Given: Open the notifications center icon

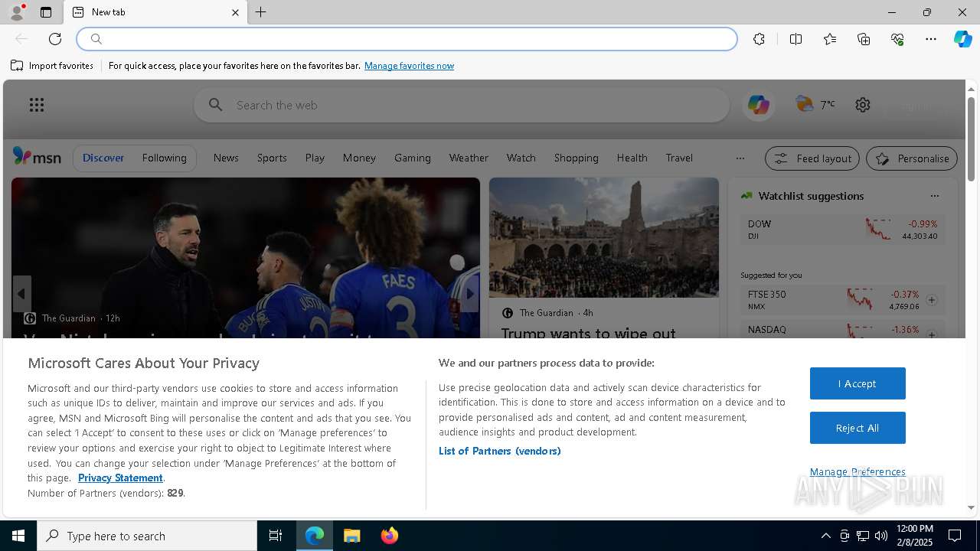Looking at the screenshot, I should click(x=955, y=536).
